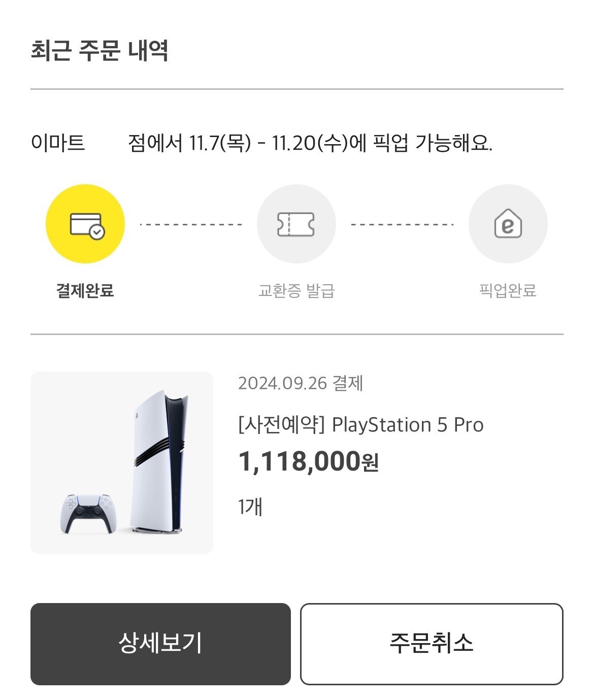Click the 1개 quantity label

pos(250,507)
